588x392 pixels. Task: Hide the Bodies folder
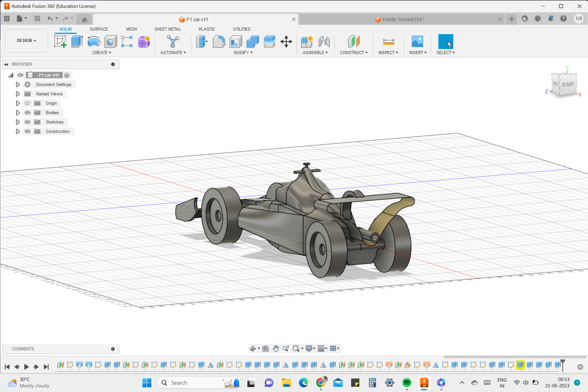click(27, 113)
